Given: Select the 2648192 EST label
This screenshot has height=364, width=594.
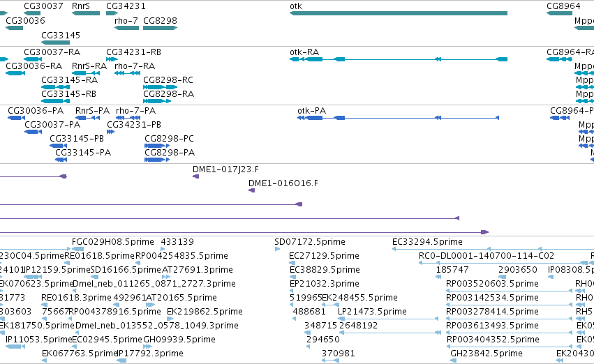Looking at the screenshot, I should (x=358, y=326).
